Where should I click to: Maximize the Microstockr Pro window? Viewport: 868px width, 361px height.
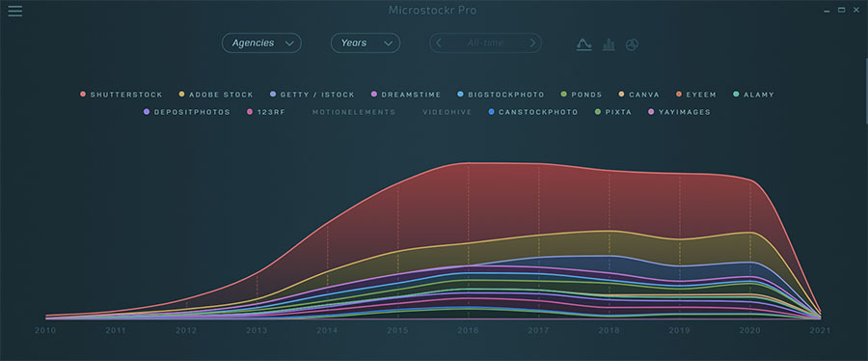[x=841, y=10]
